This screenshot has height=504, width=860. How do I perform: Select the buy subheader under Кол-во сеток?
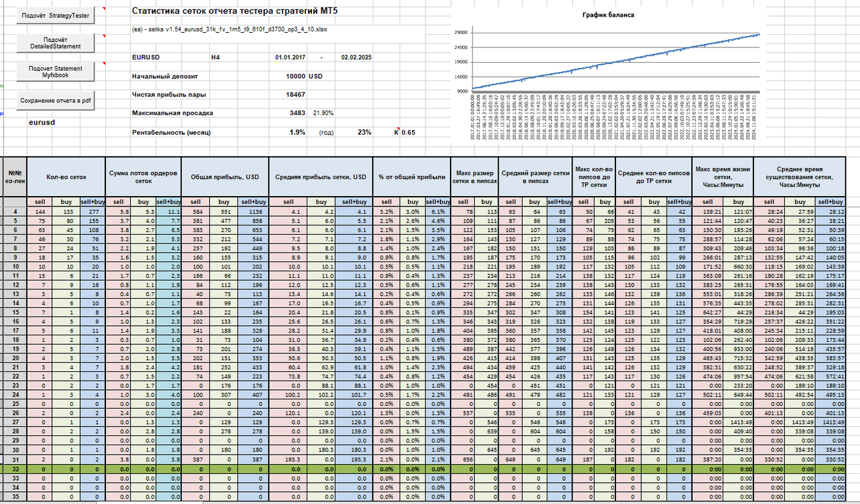[x=65, y=201]
